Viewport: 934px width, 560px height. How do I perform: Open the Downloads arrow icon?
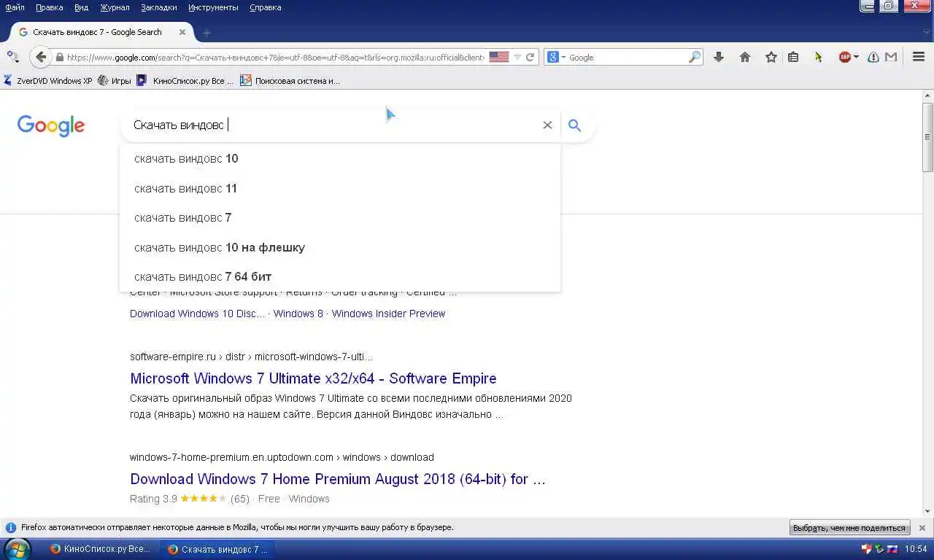click(x=719, y=57)
